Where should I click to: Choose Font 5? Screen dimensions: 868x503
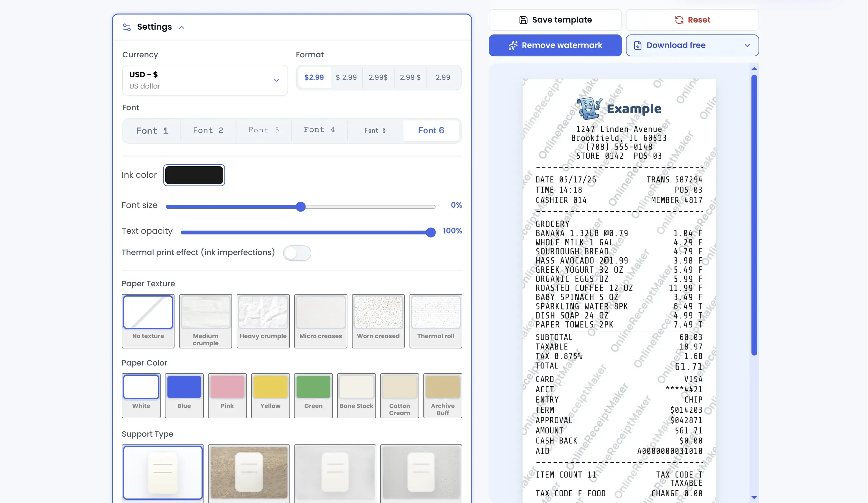click(x=375, y=130)
